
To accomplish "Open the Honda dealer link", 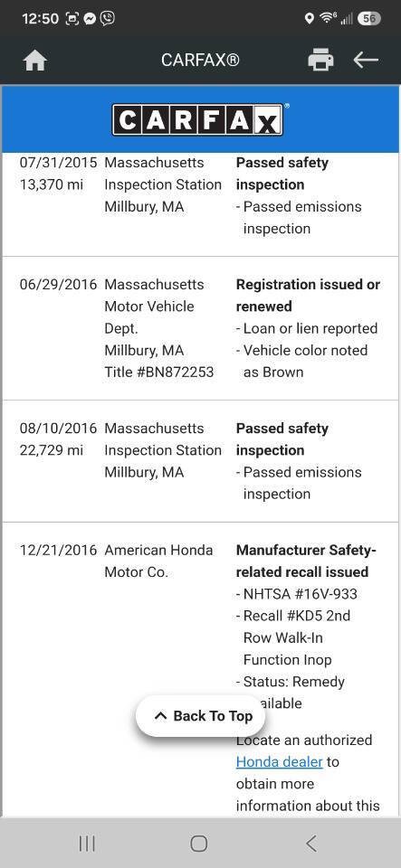I will (279, 761).
